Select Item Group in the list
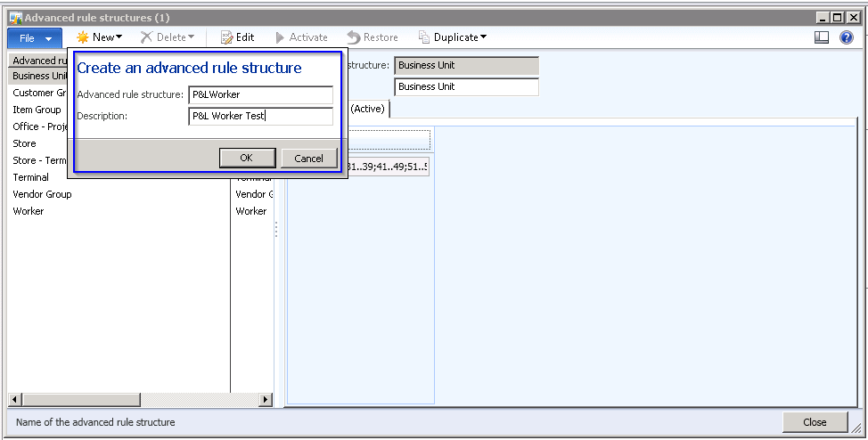 click(x=37, y=110)
